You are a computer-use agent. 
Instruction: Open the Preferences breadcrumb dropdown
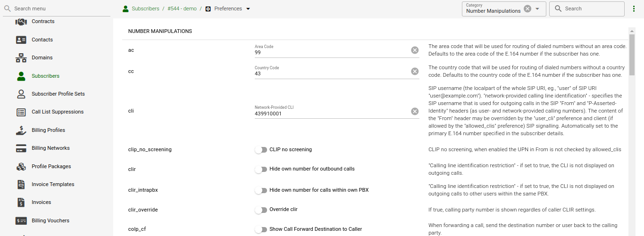coord(248,8)
